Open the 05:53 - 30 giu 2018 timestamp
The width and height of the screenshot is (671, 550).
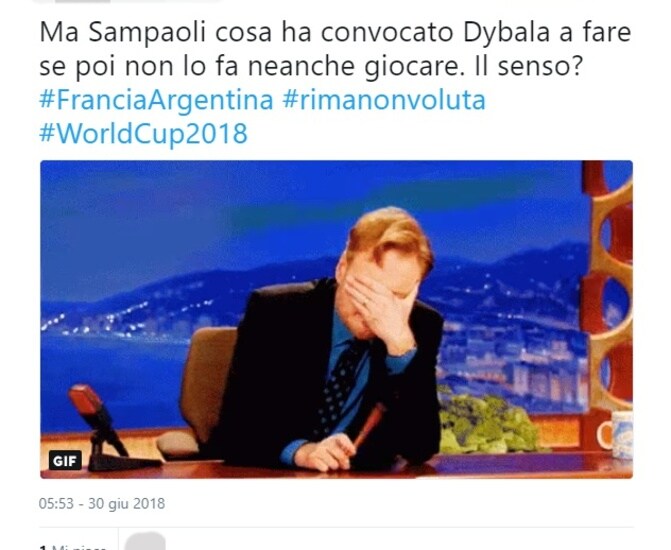pos(102,503)
